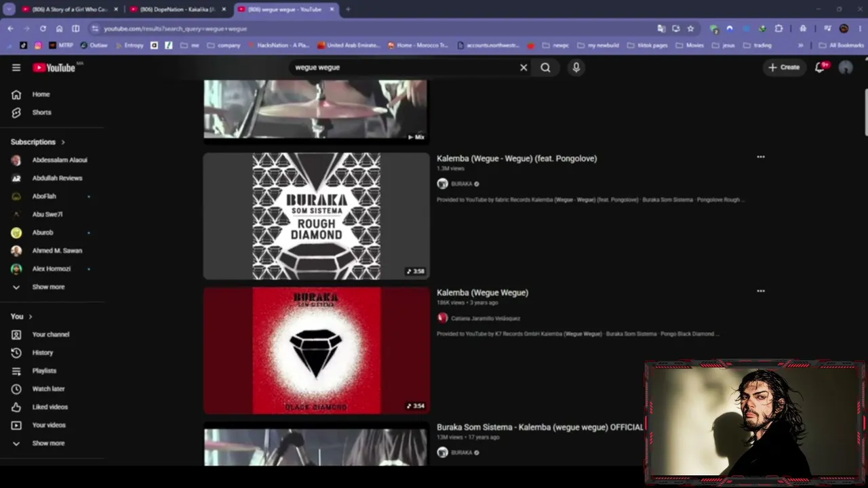
Task: Close the DopeNation - Kakalika tab
Action: [224, 9]
